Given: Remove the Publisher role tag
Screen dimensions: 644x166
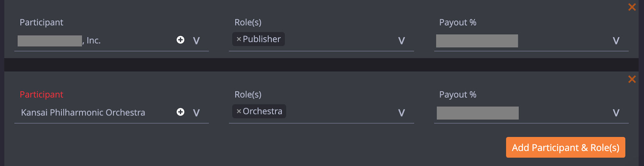Looking at the screenshot, I should [x=239, y=39].
